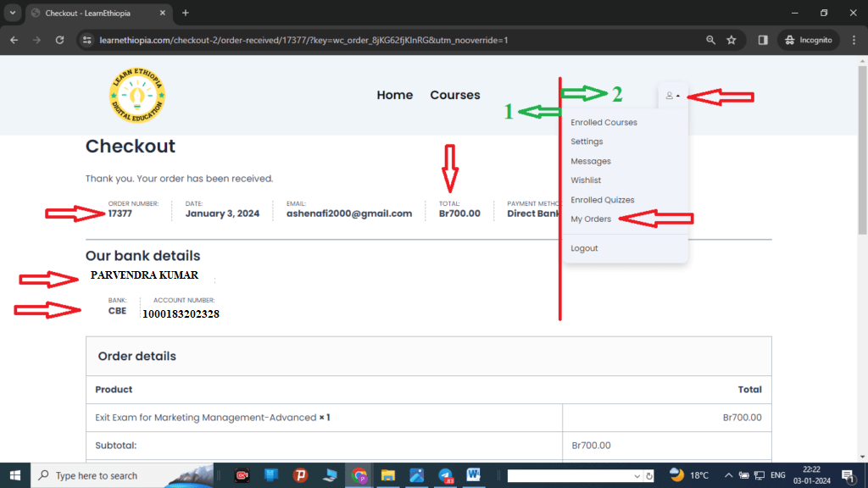
Task: Open My Orders from account menu
Action: (x=591, y=219)
